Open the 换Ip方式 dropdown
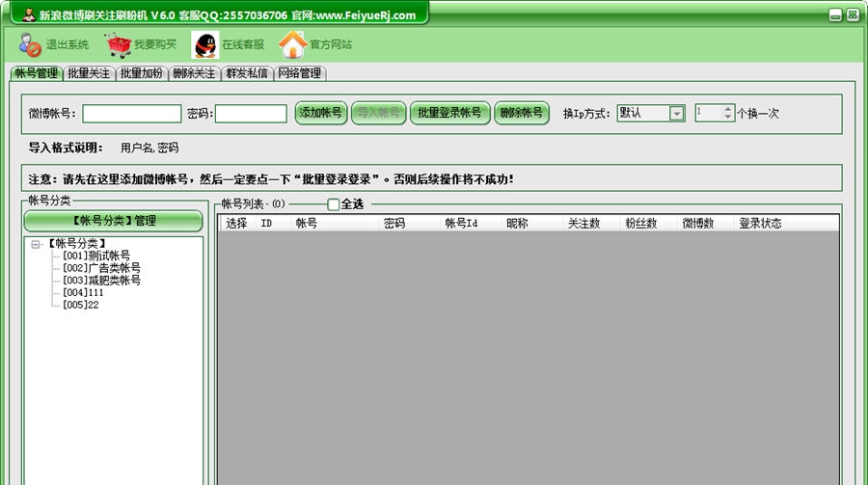 tap(677, 113)
